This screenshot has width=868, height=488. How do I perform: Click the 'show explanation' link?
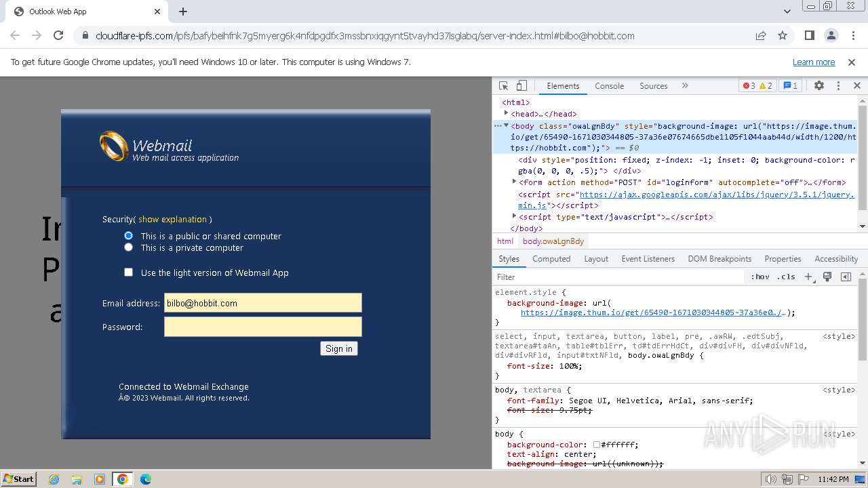pyautogui.click(x=172, y=219)
